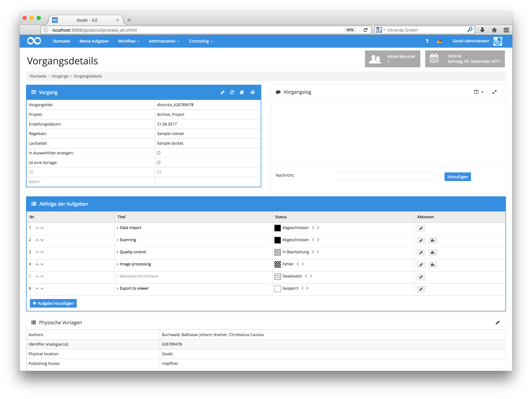Edit the Physische Vorlagen section
Screen dimensions: 532x399
click(x=497, y=323)
